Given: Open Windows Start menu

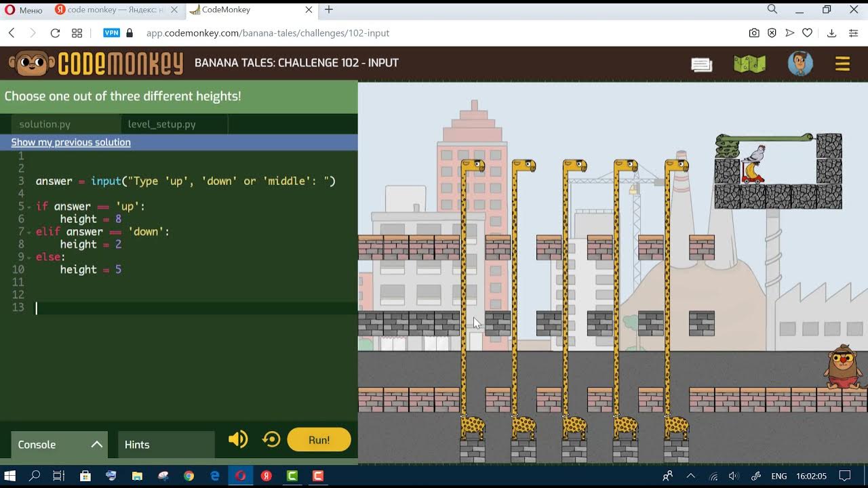Looking at the screenshot, I should (10, 476).
